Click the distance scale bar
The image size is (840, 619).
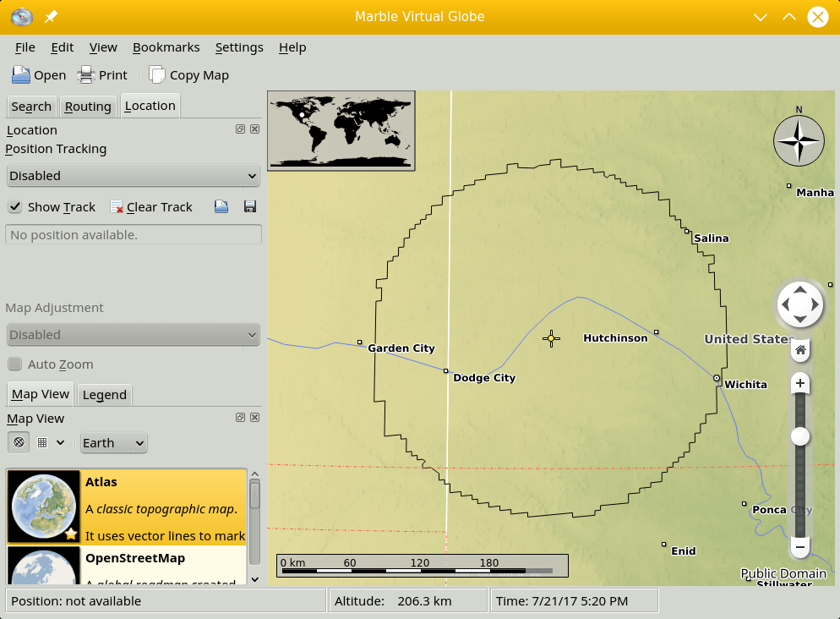pos(423,566)
